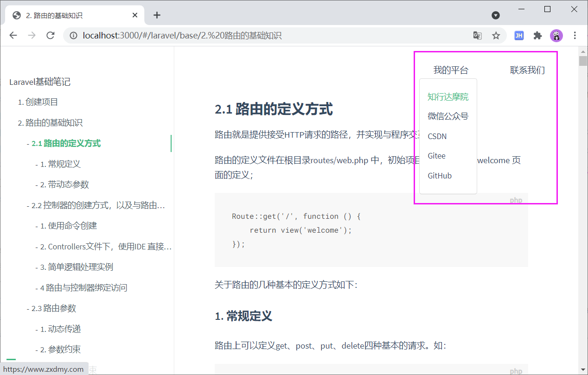Open the 我的平台 dropdown
The width and height of the screenshot is (588, 375).
pos(450,70)
